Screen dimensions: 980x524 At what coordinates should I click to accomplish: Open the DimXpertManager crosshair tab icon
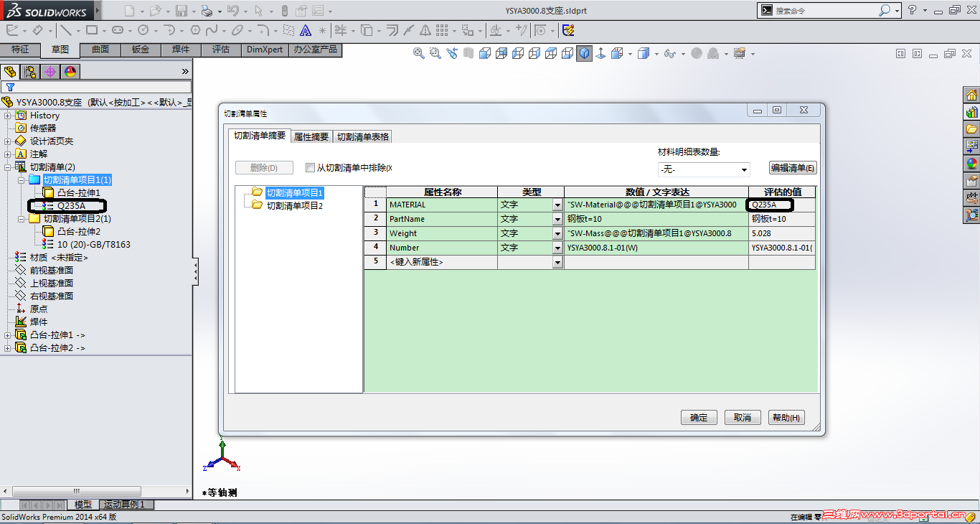tap(50, 71)
